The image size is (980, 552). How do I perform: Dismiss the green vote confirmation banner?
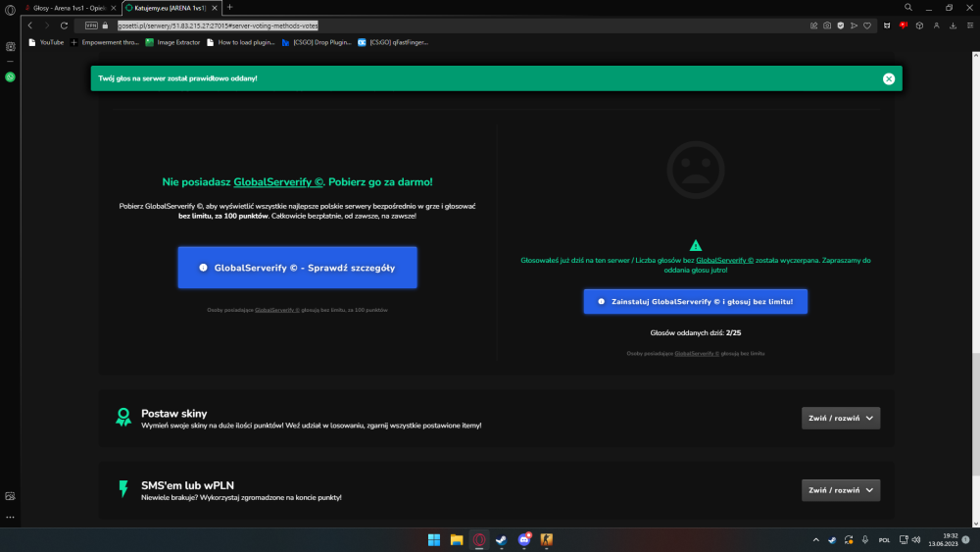pyautogui.click(x=888, y=78)
